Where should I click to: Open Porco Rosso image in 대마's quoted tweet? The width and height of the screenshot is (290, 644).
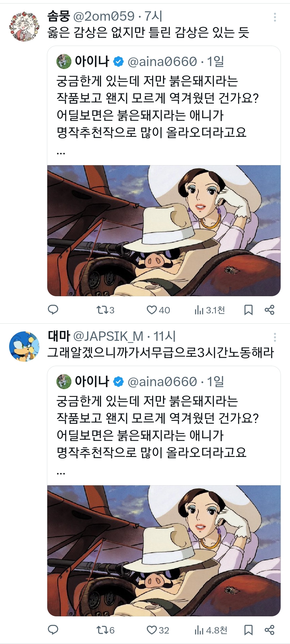(164, 551)
